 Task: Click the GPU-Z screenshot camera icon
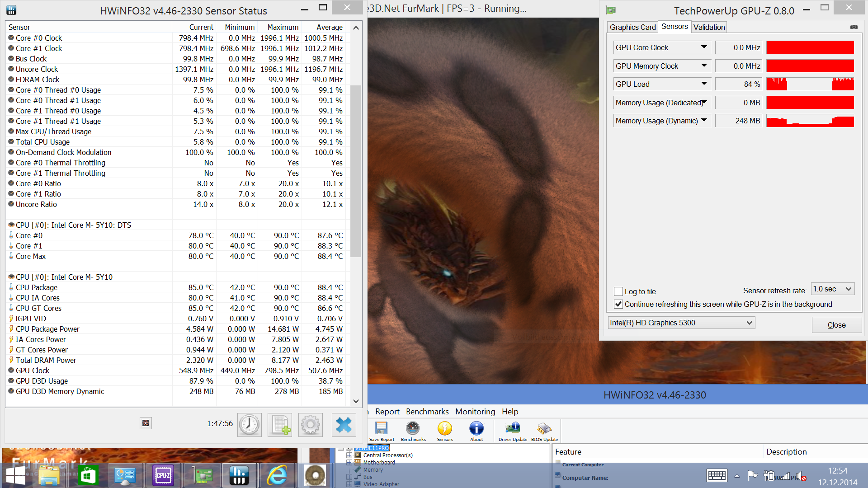pos(854,27)
